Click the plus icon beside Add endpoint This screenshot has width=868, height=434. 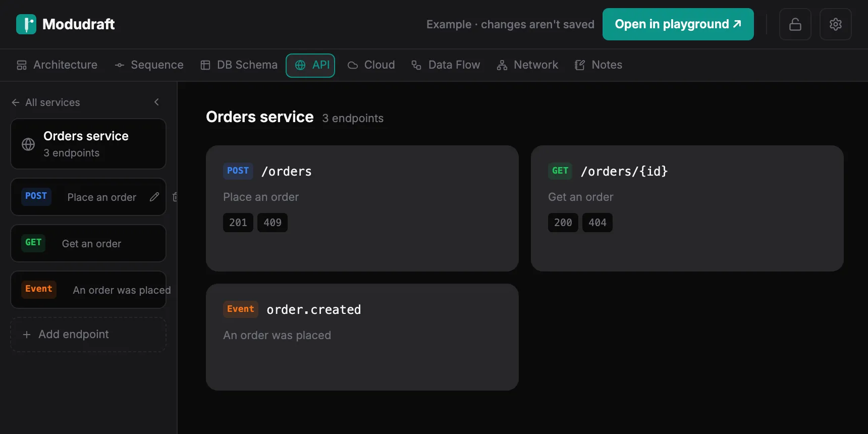[x=27, y=335]
